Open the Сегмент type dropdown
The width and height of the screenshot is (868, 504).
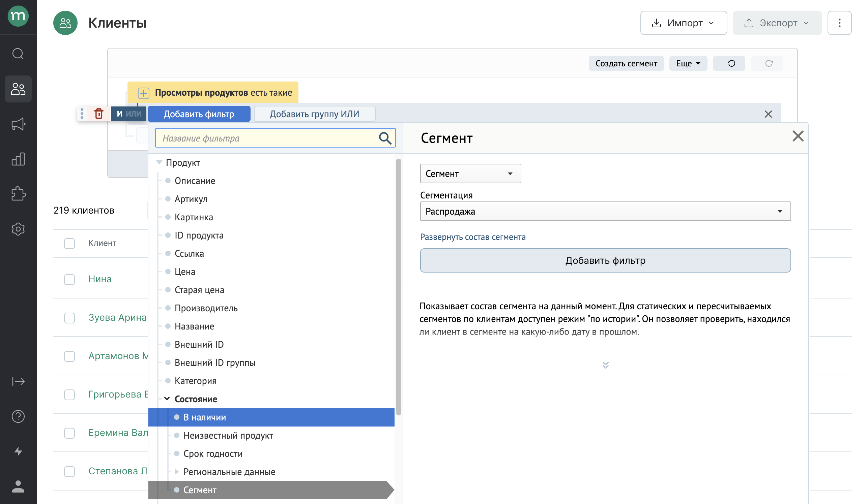(470, 174)
